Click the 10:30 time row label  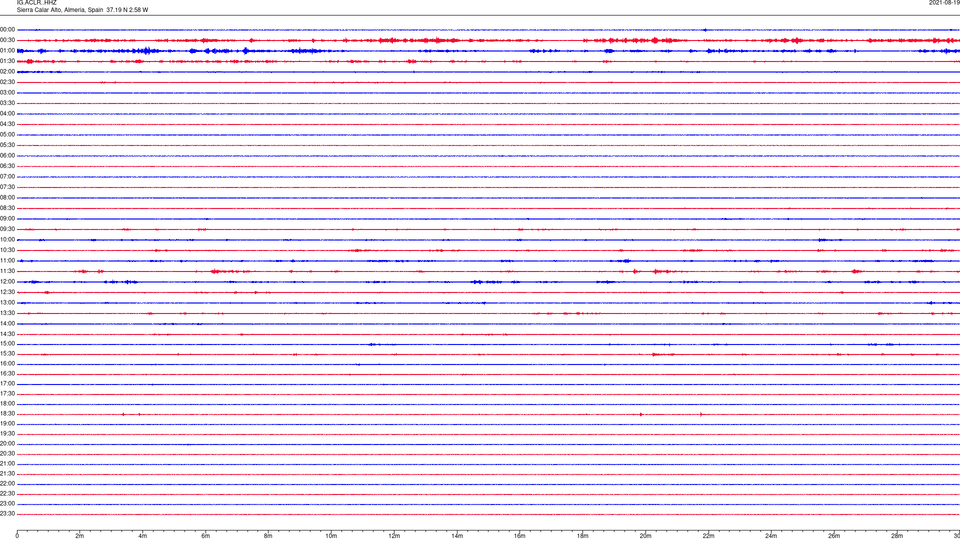click(x=7, y=250)
